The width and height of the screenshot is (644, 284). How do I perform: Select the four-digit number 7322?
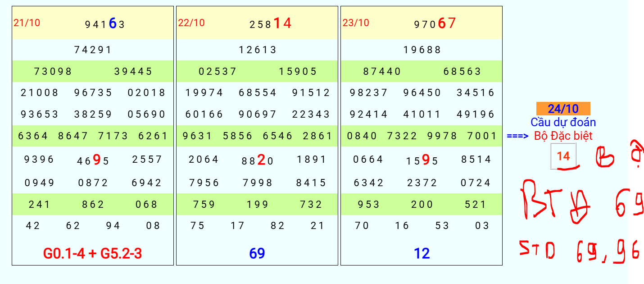402,136
